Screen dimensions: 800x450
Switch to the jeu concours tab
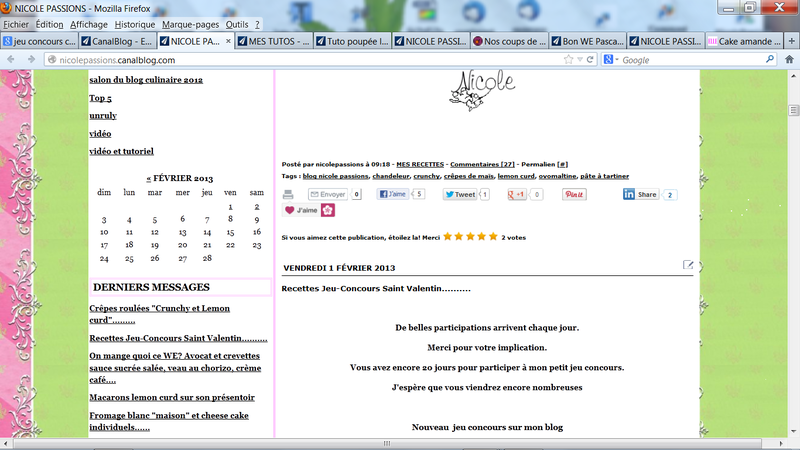(39, 41)
